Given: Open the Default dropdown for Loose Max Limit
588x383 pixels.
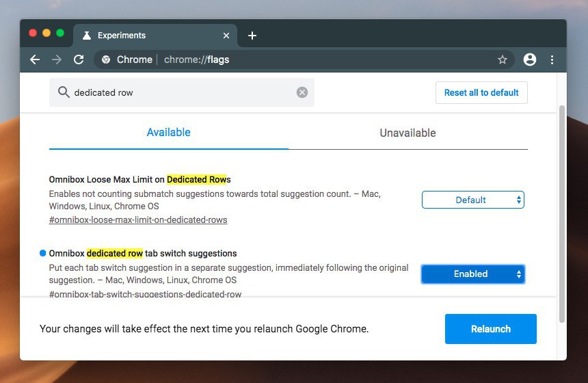Looking at the screenshot, I should point(473,200).
